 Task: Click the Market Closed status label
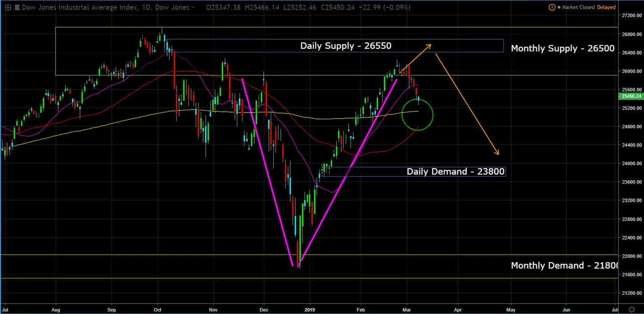578,7
